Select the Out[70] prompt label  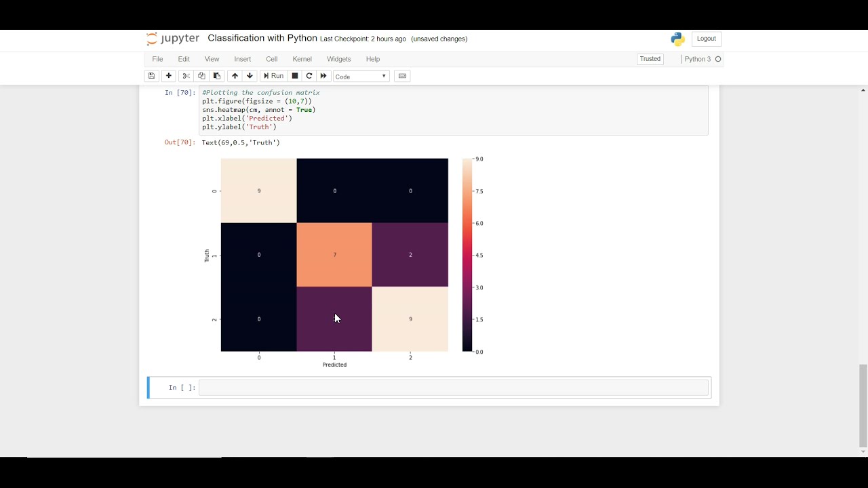pos(180,142)
